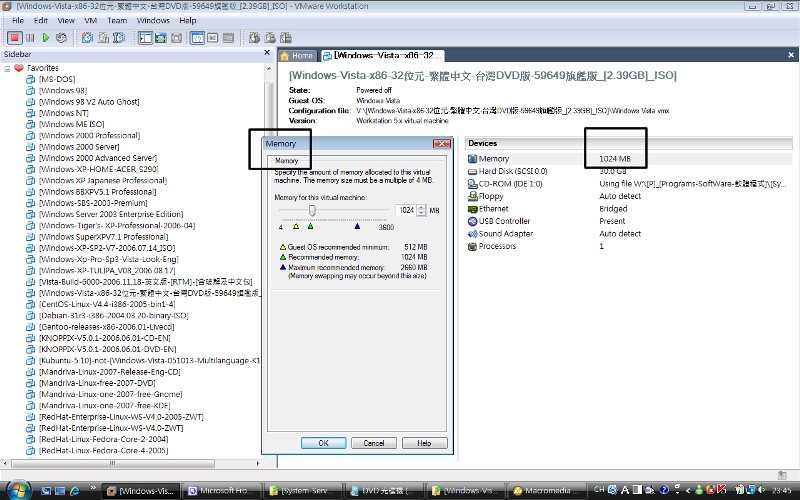
Task: Select [CentOS-Linux-V4.4-i386-2005-bin1-4] entry
Action: [107, 304]
